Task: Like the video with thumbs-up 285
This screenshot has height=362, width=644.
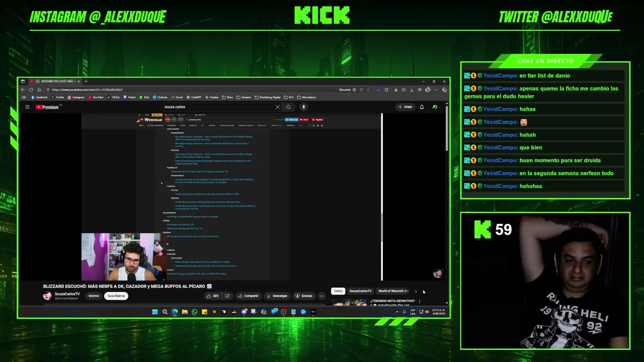Action: [x=212, y=296]
